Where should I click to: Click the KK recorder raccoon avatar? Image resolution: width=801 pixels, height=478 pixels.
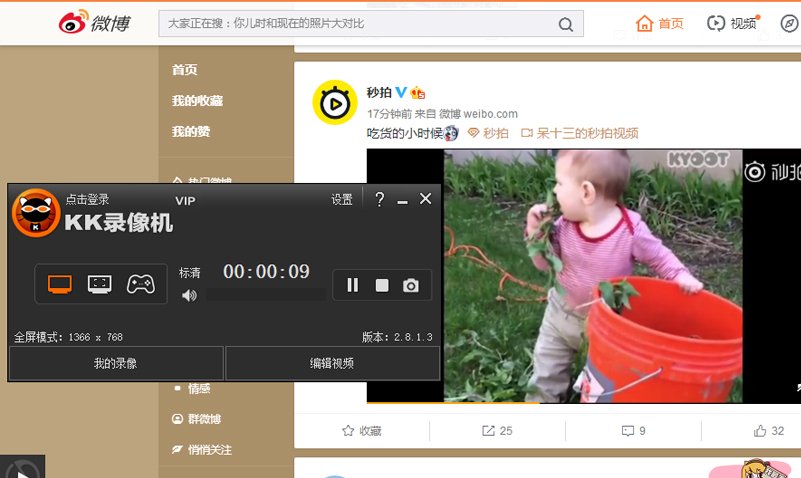pyautogui.click(x=36, y=213)
